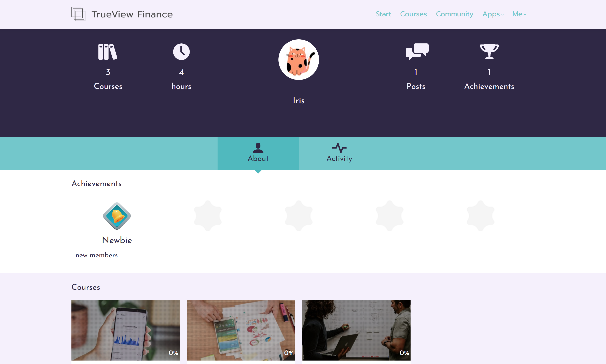Expand the Apps dropdown menu

click(493, 14)
